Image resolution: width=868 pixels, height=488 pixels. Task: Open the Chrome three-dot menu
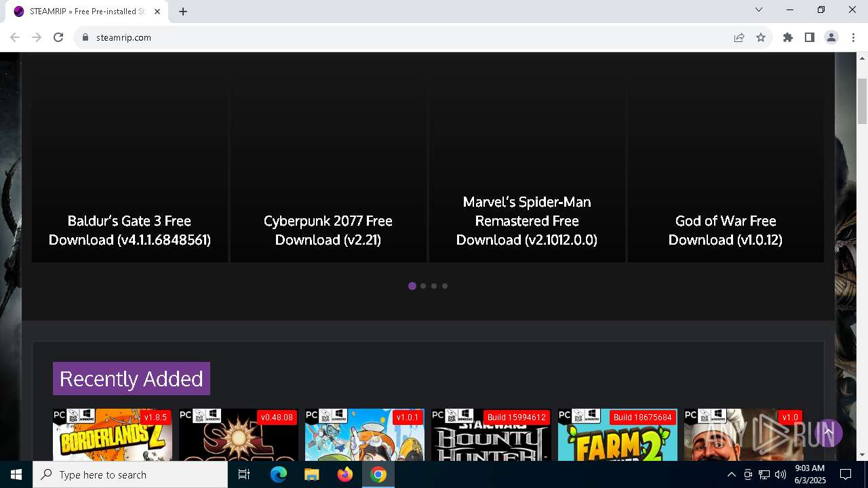853,37
